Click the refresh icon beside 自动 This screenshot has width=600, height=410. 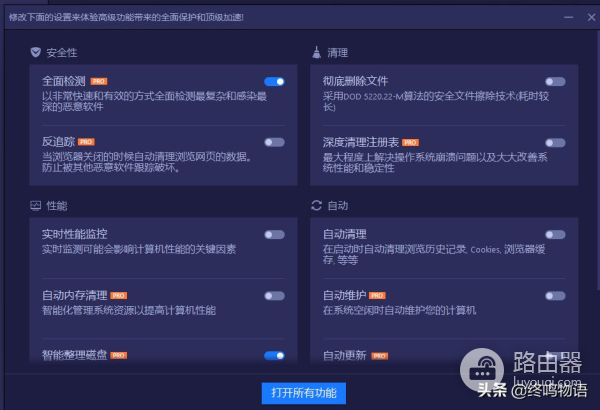click(316, 206)
